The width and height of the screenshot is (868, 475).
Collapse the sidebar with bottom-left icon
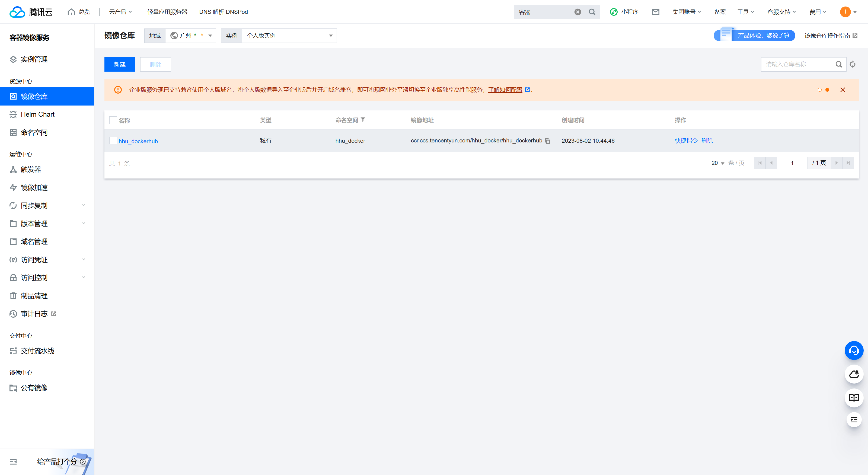coord(13,461)
